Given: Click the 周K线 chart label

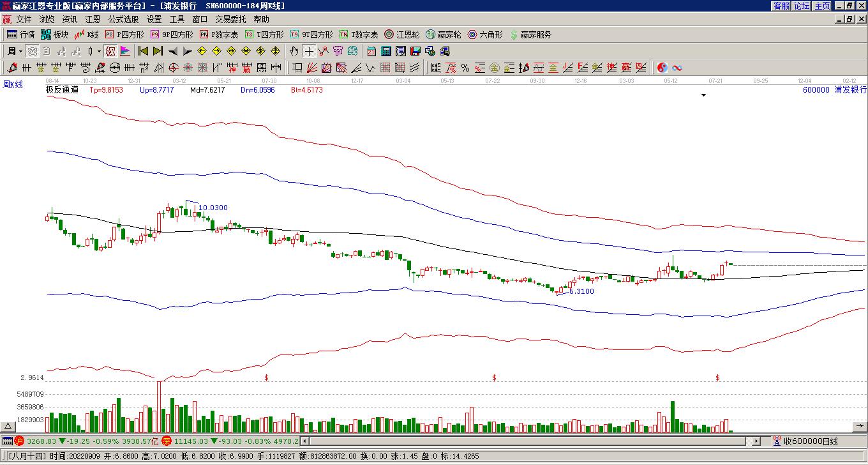Looking at the screenshot, I should 13,84.
